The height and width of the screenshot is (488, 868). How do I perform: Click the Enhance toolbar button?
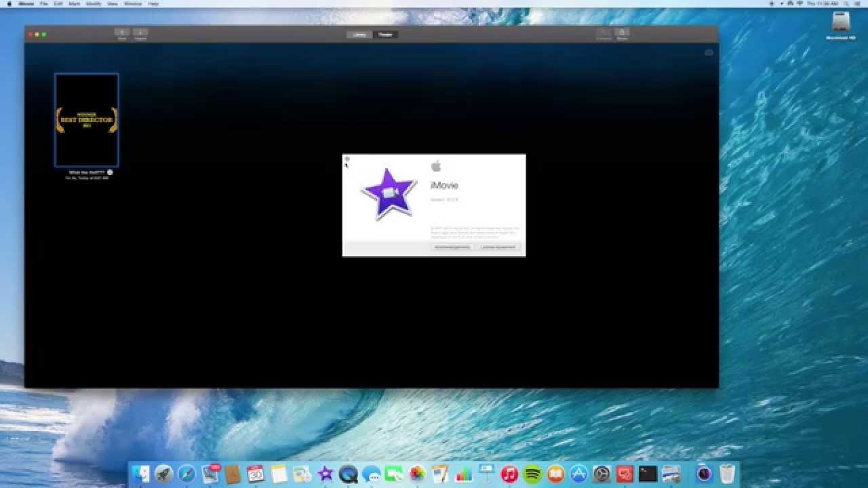coord(604,32)
